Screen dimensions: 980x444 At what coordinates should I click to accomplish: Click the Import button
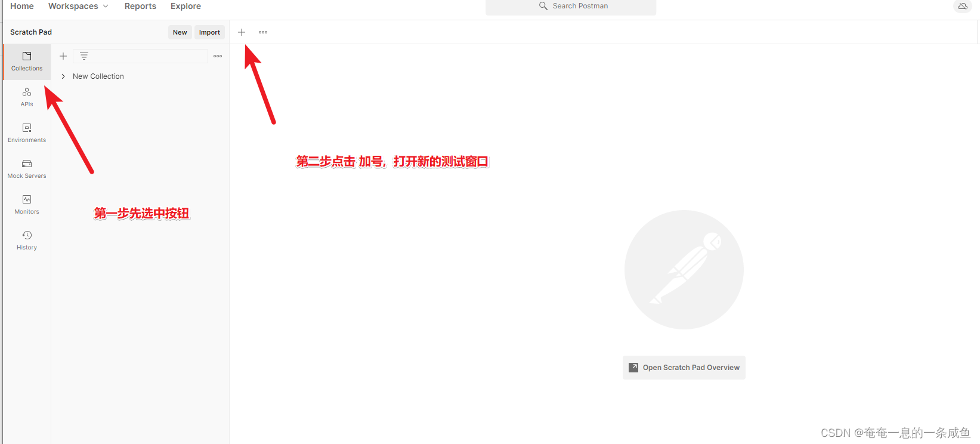click(209, 32)
